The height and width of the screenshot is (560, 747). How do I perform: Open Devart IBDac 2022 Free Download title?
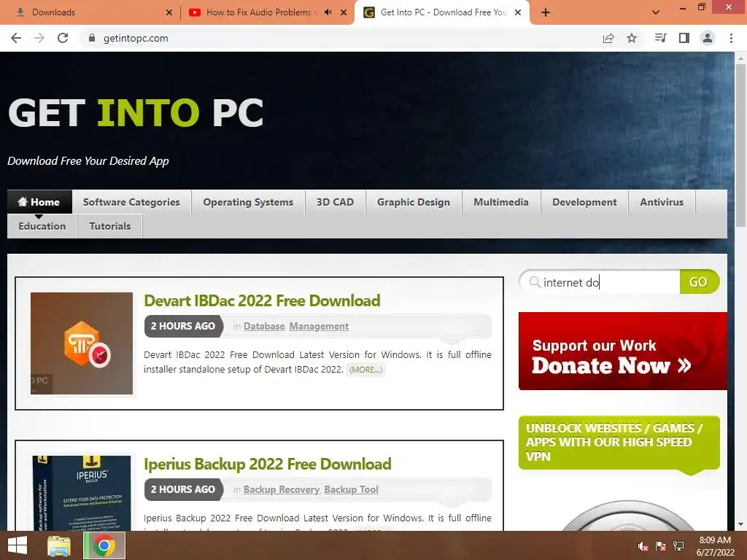click(262, 300)
